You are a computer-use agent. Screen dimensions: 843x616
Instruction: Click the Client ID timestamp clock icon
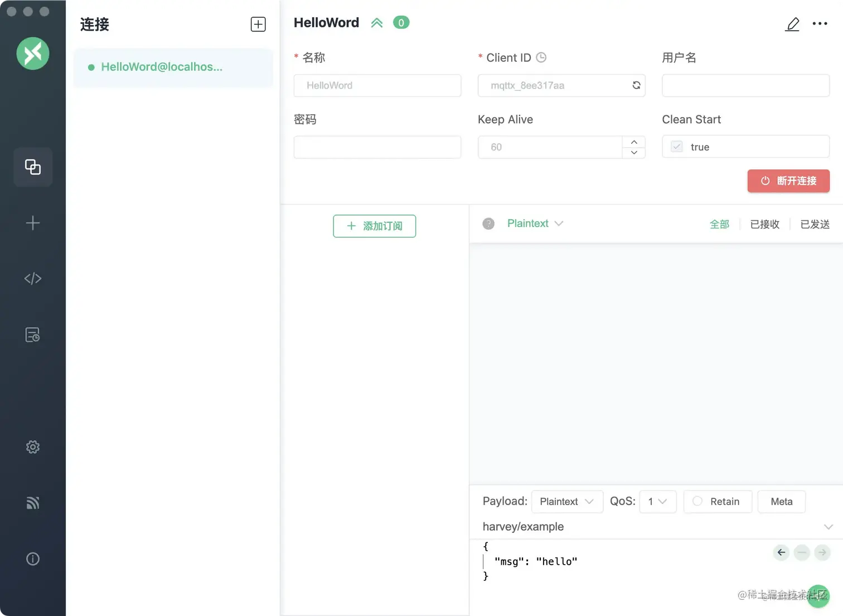click(541, 57)
